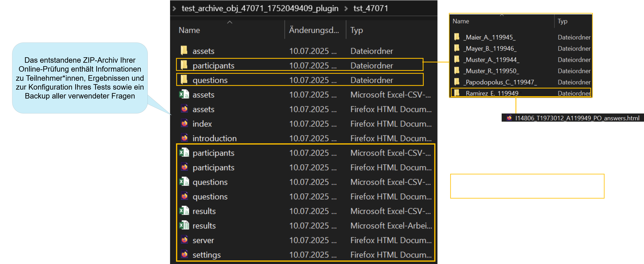
Task: Click the _Mayer_B._119946_ folder icon
Action: pyautogui.click(x=457, y=48)
